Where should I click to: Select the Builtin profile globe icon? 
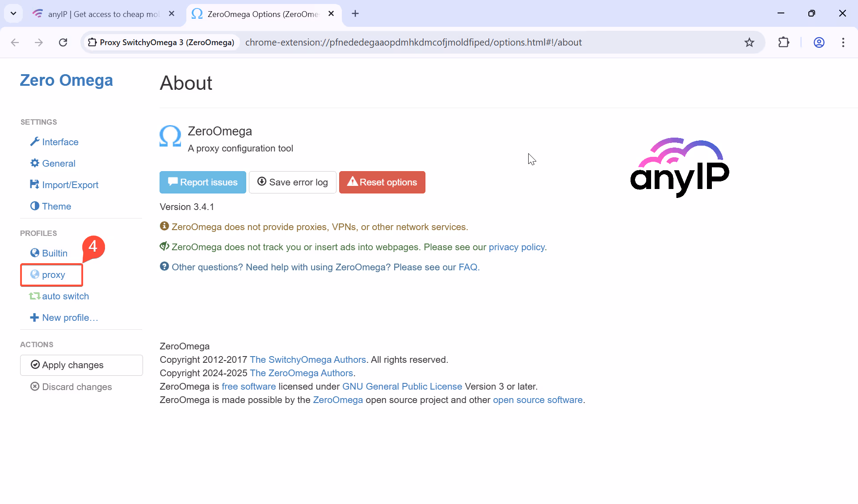(x=35, y=253)
